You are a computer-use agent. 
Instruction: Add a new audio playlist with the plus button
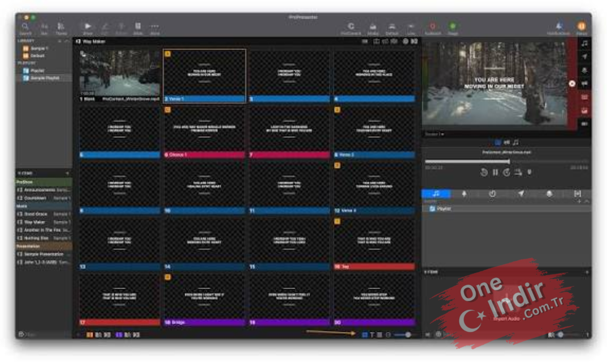click(580, 201)
